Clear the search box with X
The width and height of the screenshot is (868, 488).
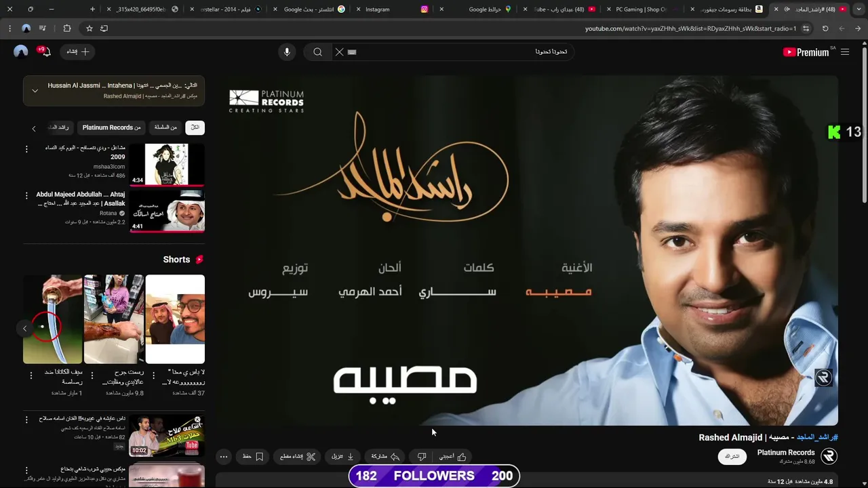[340, 52]
